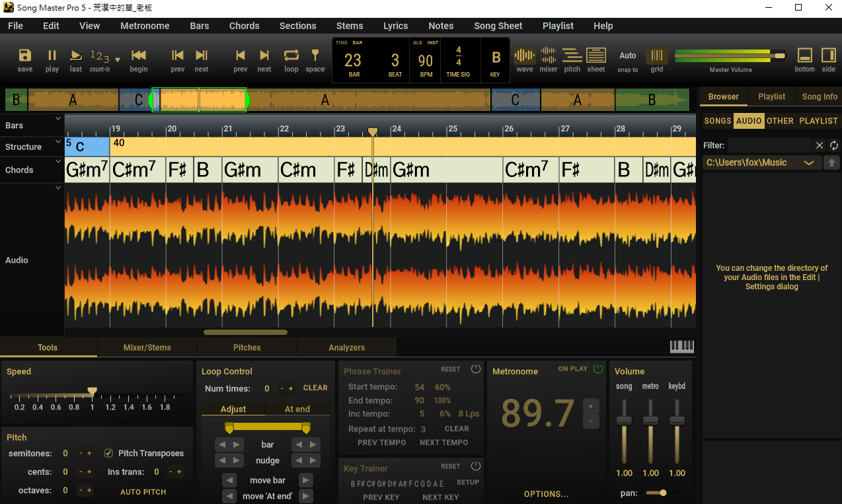Toggle Metronome ON PLAY power button

598,369
